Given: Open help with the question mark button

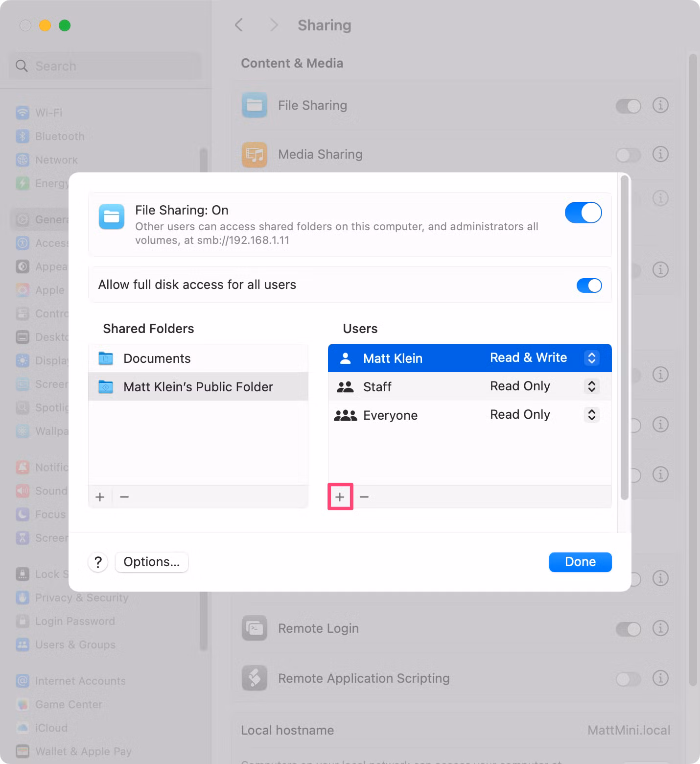Looking at the screenshot, I should pos(98,562).
